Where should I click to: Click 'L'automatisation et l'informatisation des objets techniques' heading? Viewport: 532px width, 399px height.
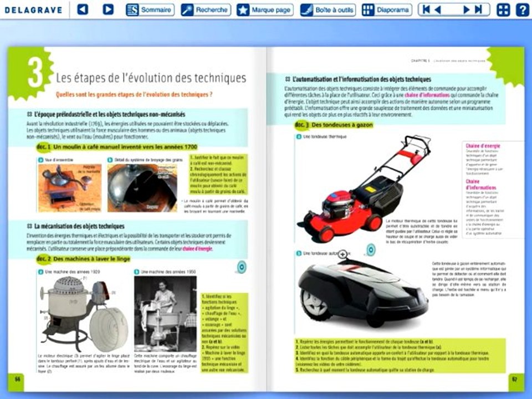click(359, 79)
